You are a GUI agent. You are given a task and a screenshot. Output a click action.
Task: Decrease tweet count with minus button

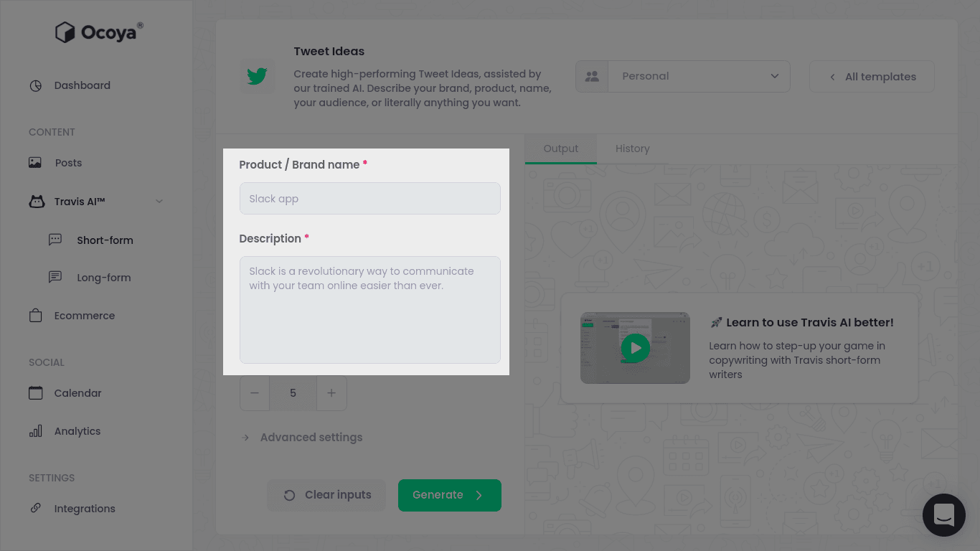255,393
